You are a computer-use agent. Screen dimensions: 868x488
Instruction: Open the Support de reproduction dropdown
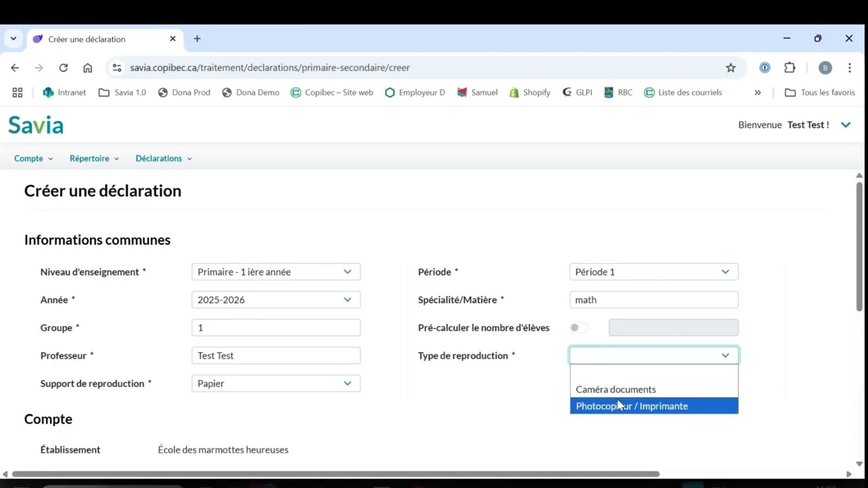276,384
